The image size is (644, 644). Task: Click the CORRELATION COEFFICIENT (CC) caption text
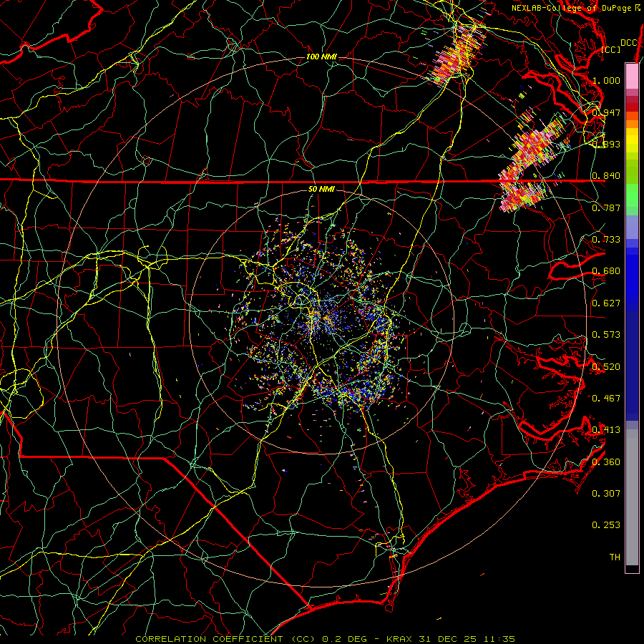click(x=225, y=639)
